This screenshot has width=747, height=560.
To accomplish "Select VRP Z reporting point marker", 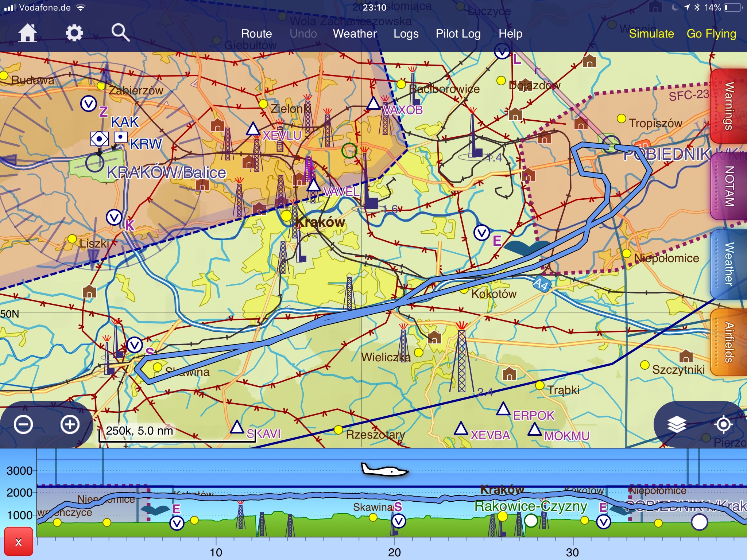I will point(88,104).
